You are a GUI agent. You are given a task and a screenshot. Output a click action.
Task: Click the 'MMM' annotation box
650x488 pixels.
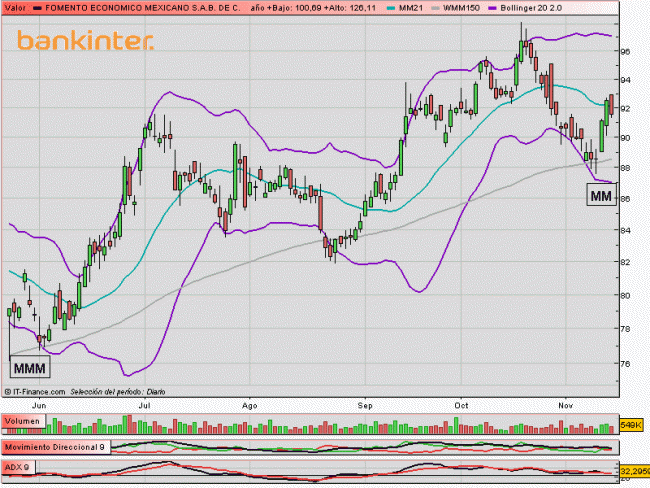coord(30,368)
